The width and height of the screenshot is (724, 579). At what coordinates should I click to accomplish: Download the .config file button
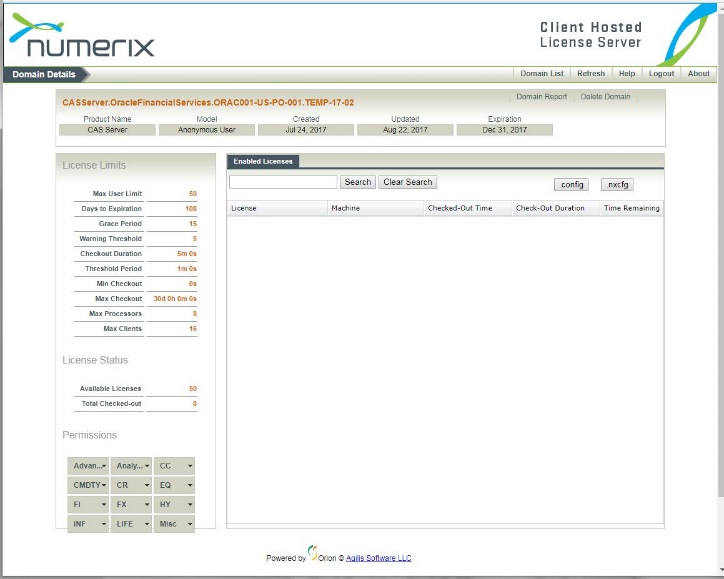pos(572,184)
